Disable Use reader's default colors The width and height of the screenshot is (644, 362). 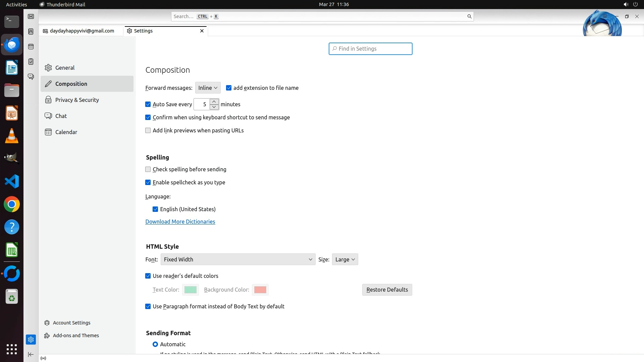148,276
